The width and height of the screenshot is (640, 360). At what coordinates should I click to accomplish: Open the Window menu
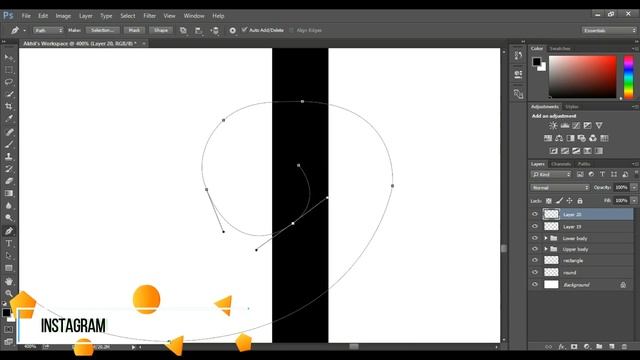pos(194,16)
